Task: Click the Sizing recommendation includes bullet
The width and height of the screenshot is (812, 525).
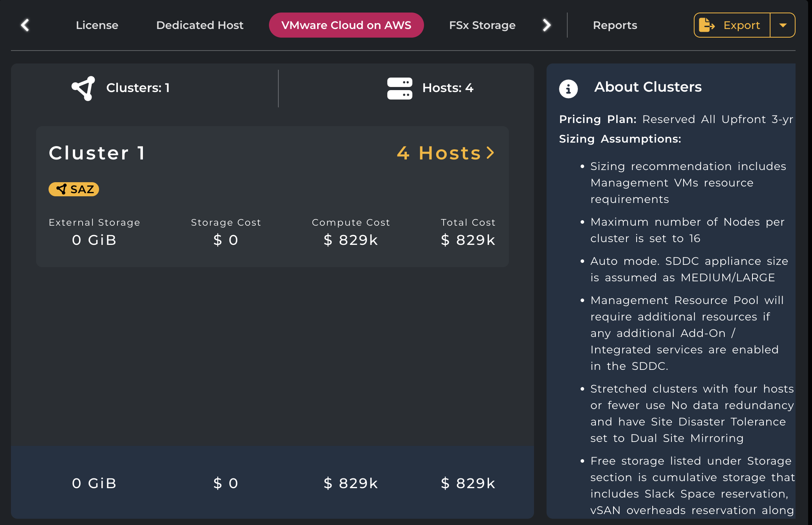Action: tap(688, 183)
